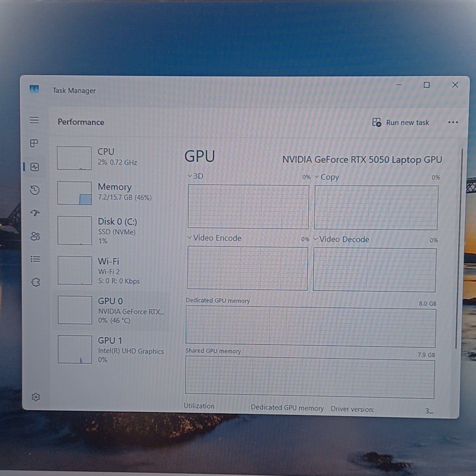Click the Wi-Fi mini graph thumbnail
Screen dimensions: 476x476
(x=75, y=270)
